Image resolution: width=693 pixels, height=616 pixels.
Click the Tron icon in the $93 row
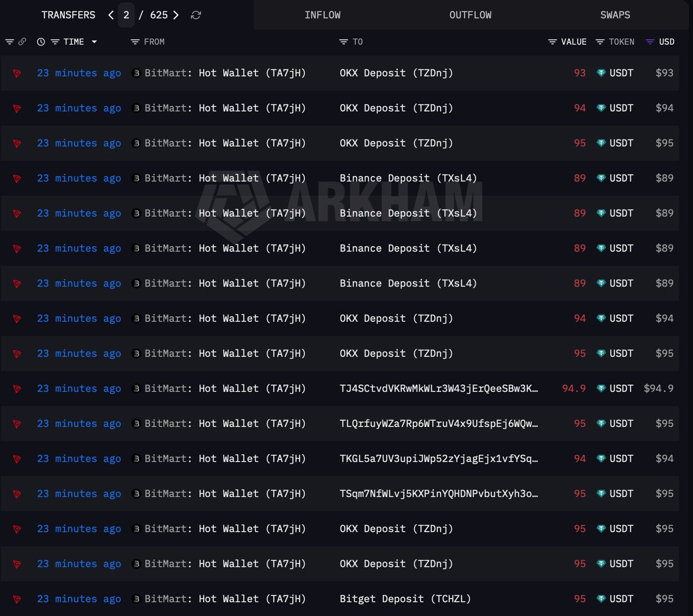click(17, 73)
